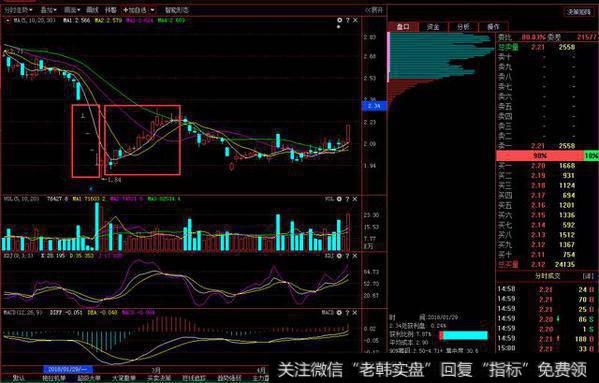The height and width of the screenshot is (383, 599).
Task: Click the cyan profit ratio bar
Action: click(465, 335)
